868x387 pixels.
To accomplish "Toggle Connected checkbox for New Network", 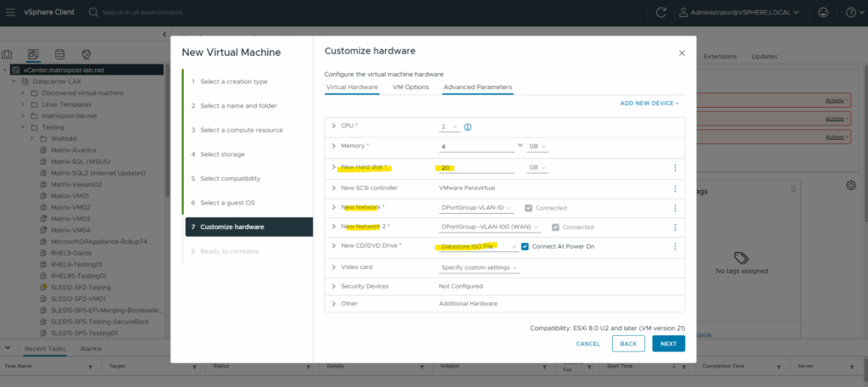I will (529, 208).
